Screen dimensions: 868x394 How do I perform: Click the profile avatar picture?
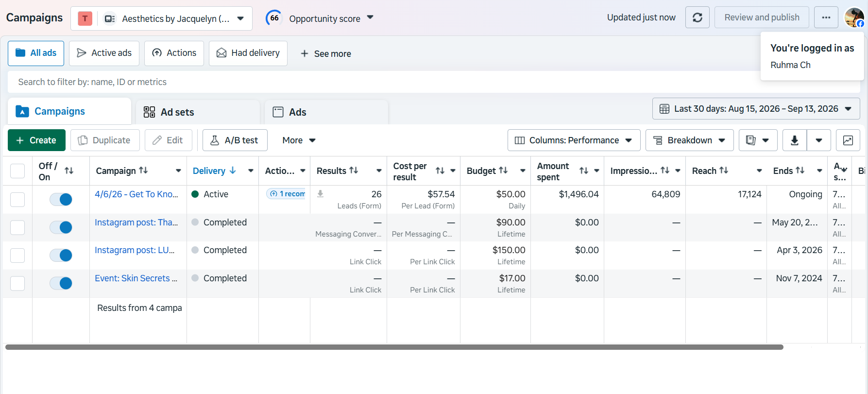854,17
